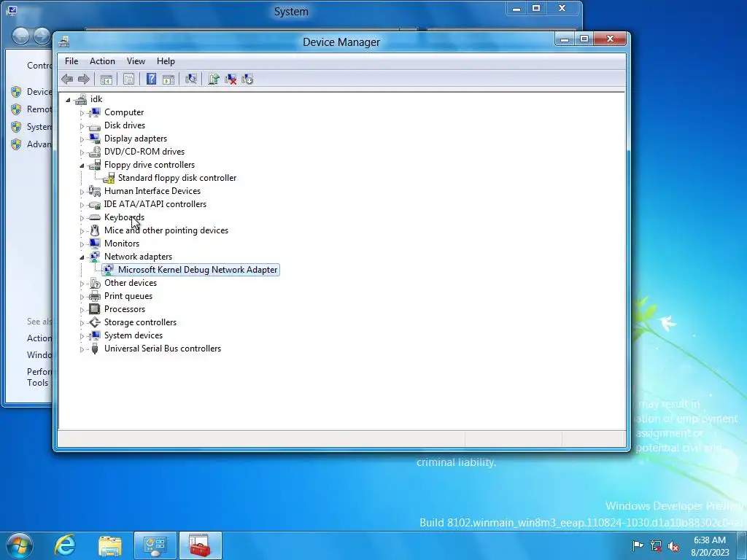Open Properties from the toolbar icon

[128, 79]
